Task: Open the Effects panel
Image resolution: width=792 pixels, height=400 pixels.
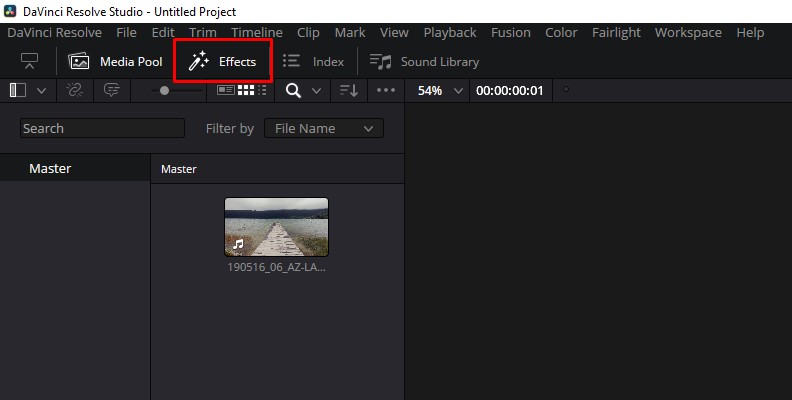Action: point(223,61)
